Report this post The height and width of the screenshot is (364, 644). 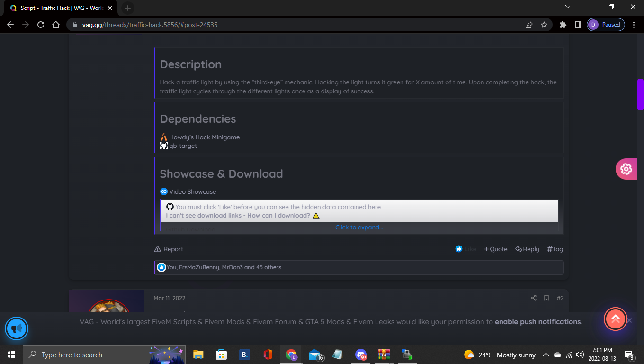click(169, 249)
